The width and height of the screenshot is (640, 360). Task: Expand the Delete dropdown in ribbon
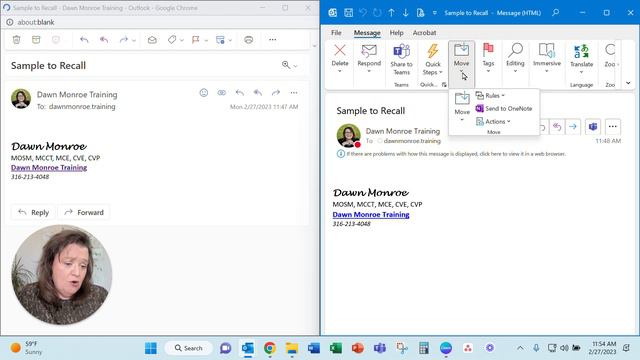[x=340, y=71]
